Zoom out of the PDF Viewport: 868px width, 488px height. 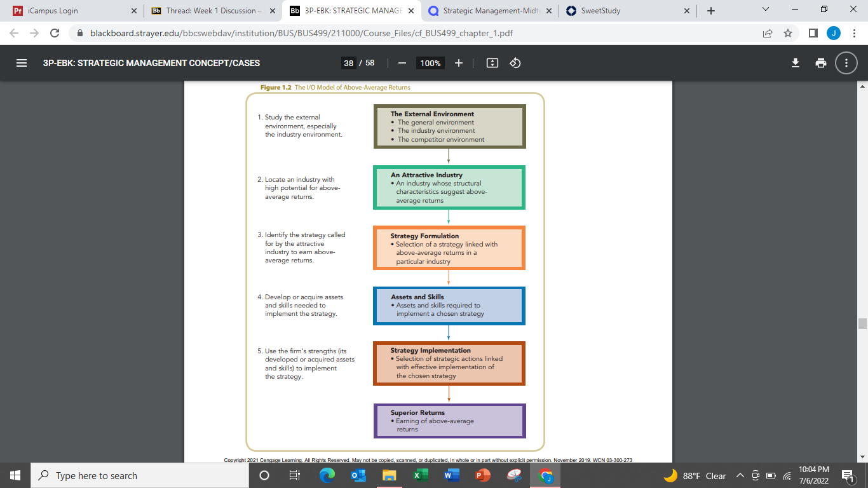(x=402, y=63)
